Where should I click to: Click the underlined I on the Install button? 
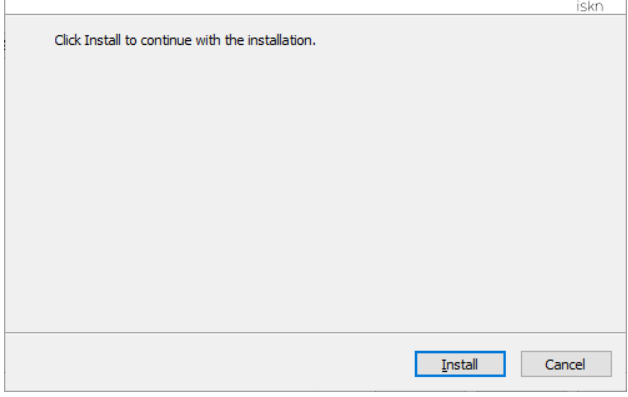[x=444, y=365]
